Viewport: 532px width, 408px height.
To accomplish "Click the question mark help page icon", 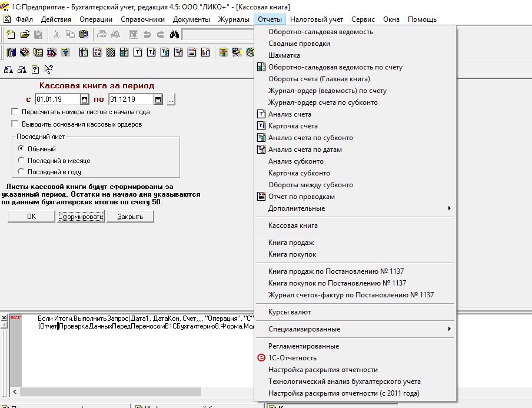I will click(x=35, y=69).
